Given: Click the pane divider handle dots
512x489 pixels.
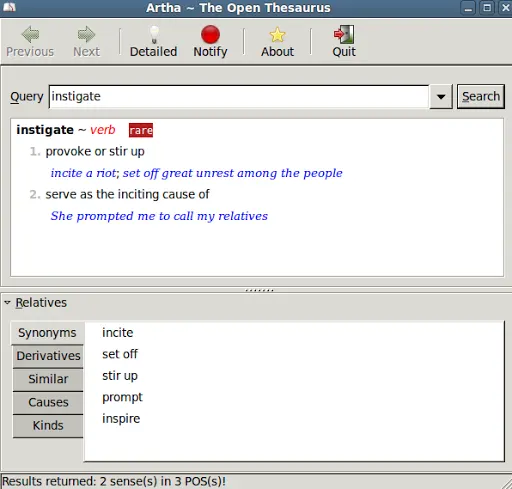Looking at the screenshot, I should pyautogui.click(x=259, y=290).
